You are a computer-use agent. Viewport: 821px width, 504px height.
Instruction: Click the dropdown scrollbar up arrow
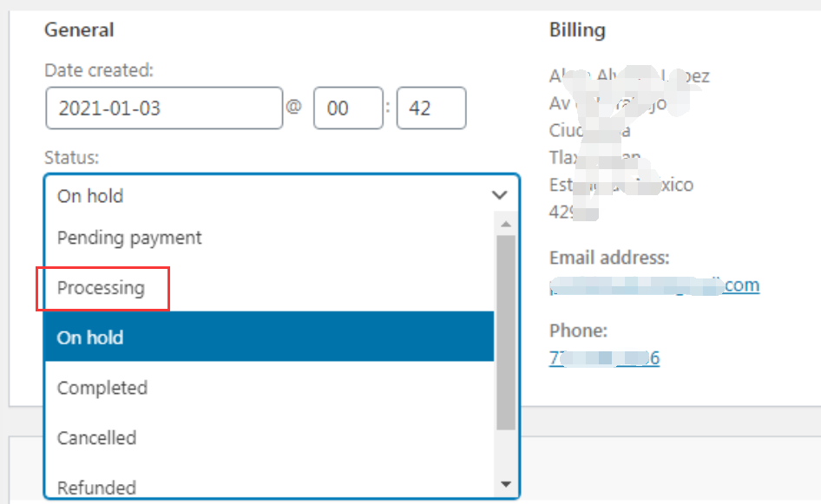506,224
